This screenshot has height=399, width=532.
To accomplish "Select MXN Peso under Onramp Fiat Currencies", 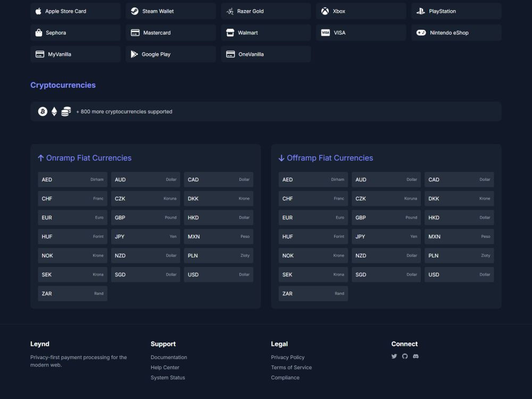I will pyautogui.click(x=219, y=237).
